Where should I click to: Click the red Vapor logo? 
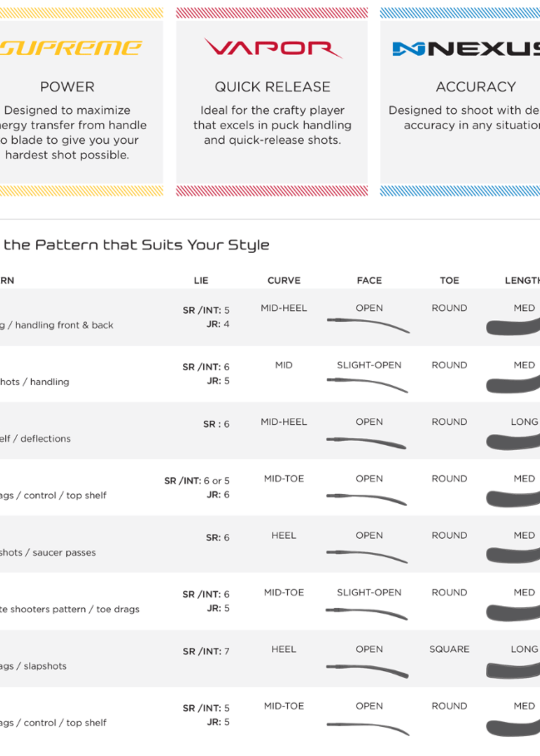[273, 49]
